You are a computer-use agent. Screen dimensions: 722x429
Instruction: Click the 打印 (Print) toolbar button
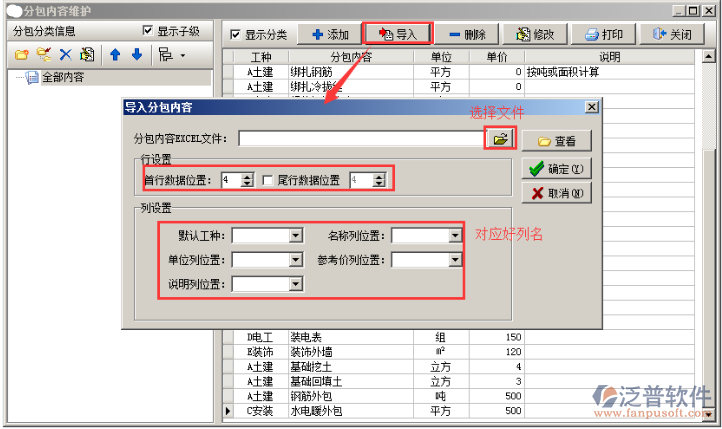pyautogui.click(x=603, y=35)
